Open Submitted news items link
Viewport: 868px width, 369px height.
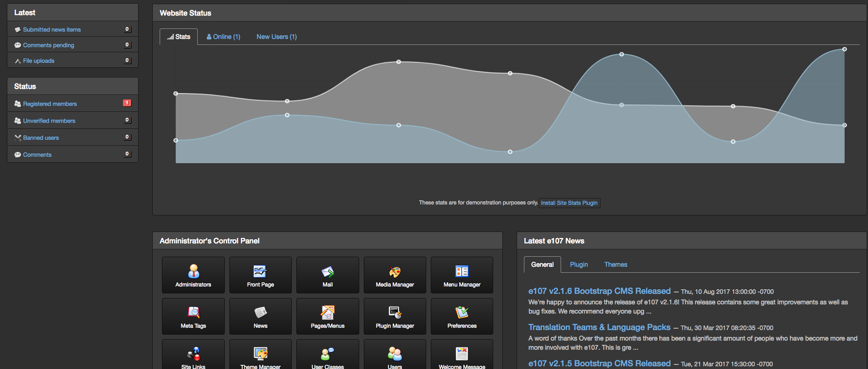click(52, 30)
